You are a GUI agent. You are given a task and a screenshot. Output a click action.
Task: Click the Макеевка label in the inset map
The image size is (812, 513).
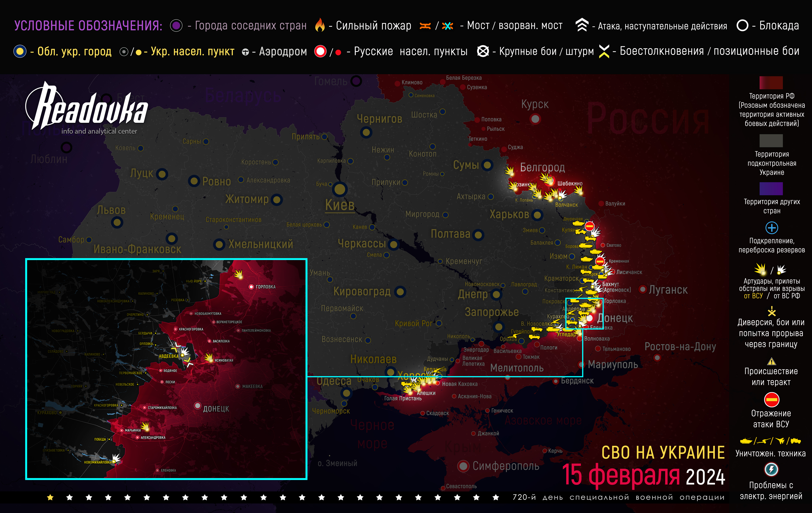pos(252,387)
